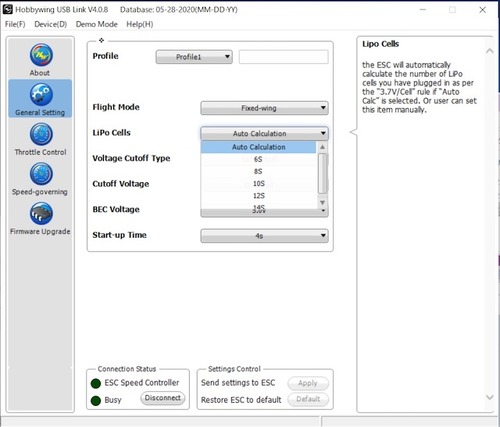The height and width of the screenshot is (427, 500).
Task: Open the Device(D) menu
Action: (x=51, y=24)
